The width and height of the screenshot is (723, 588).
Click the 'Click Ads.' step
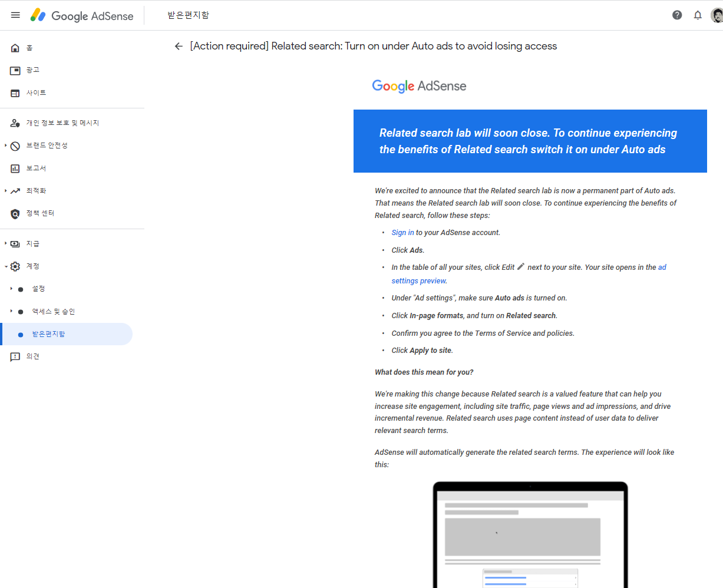pos(408,250)
